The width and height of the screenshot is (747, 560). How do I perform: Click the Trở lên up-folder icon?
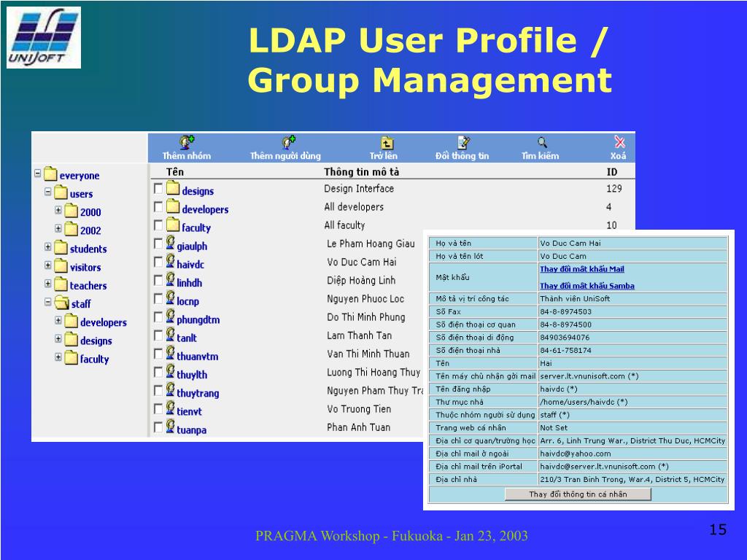pyautogui.click(x=387, y=142)
